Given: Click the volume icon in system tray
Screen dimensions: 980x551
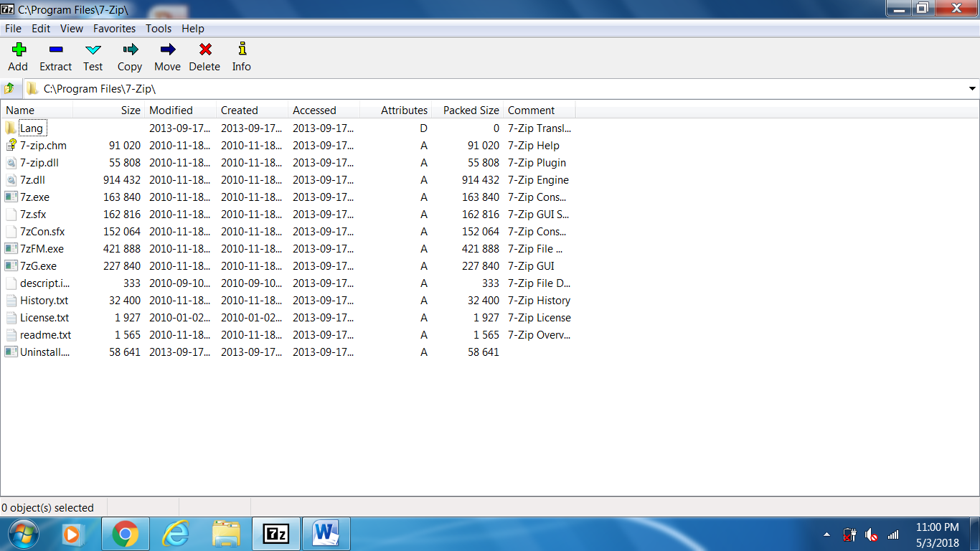Looking at the screenshot, I should (x=872, y=535).
